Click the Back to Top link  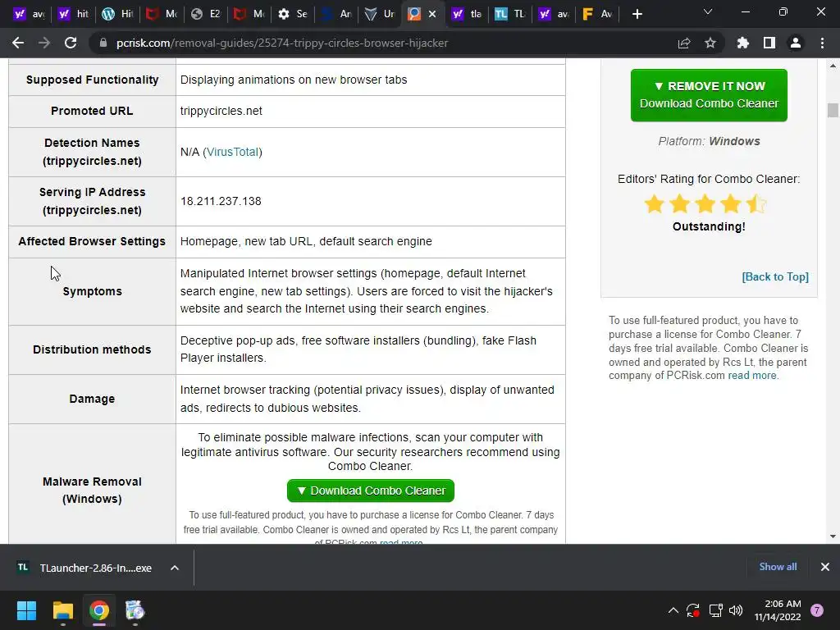pyautogui.click(x=775, y=277)
